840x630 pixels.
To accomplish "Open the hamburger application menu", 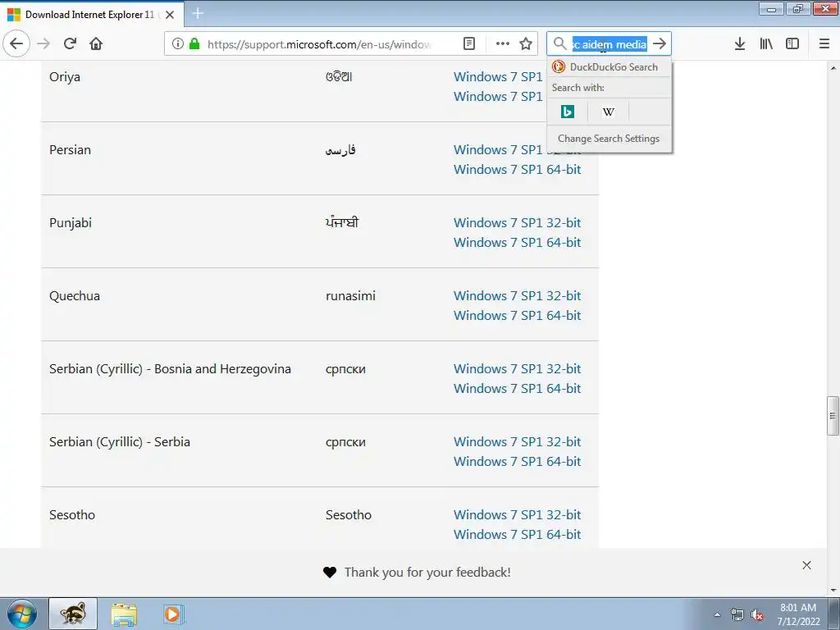I will (x=824, y=43).
